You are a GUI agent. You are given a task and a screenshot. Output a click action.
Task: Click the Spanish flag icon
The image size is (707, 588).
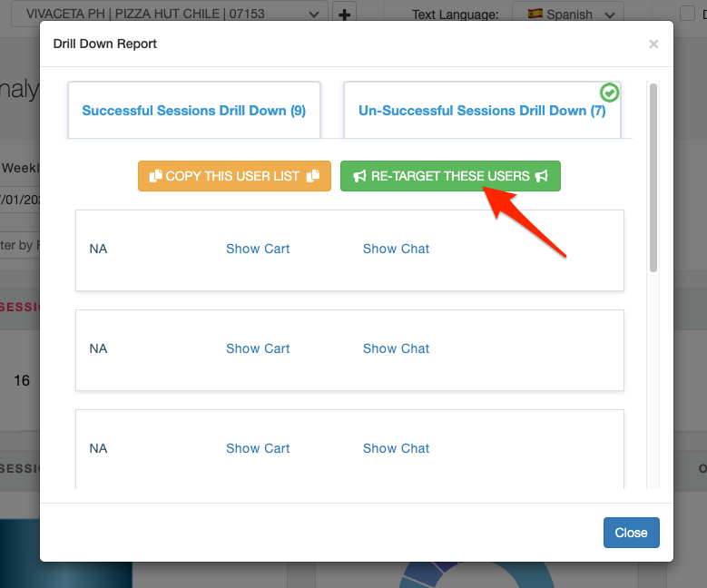[535, 14]
